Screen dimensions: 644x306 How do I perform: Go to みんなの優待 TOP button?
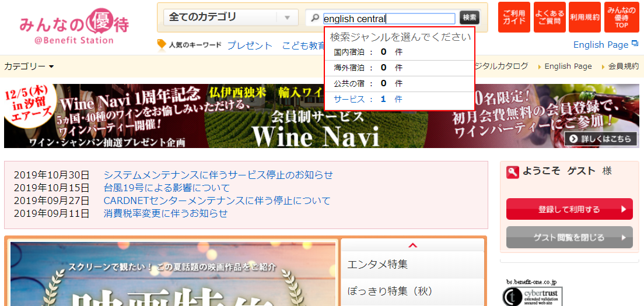[x=621, y=17]
